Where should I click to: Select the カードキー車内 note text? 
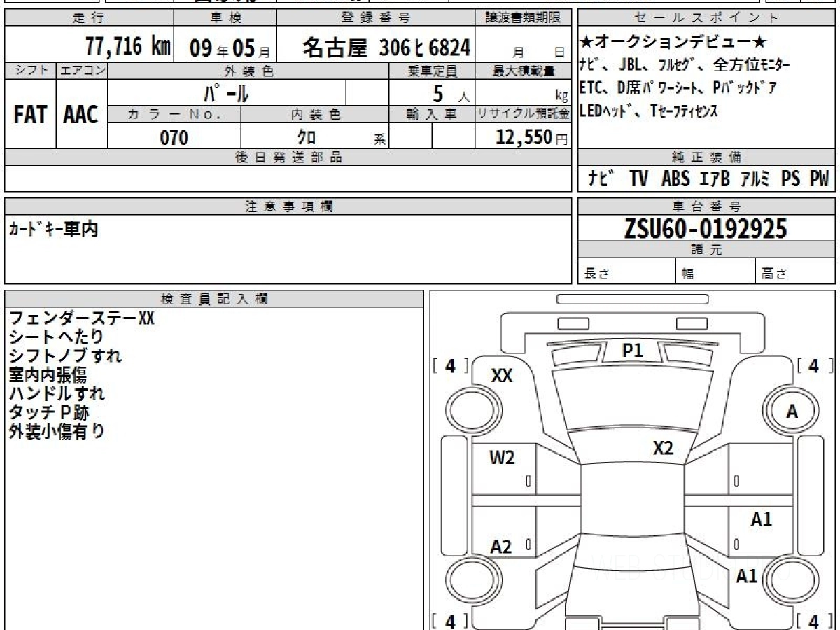click(53, 230)
